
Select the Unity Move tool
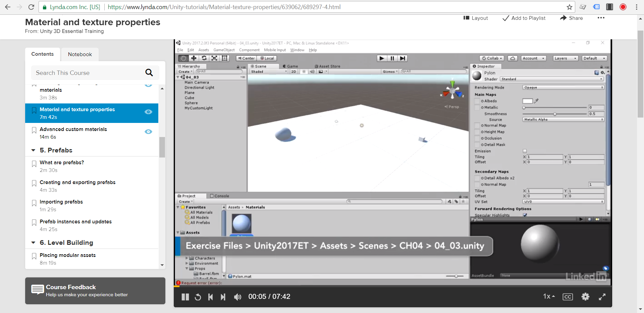[194, 58]
